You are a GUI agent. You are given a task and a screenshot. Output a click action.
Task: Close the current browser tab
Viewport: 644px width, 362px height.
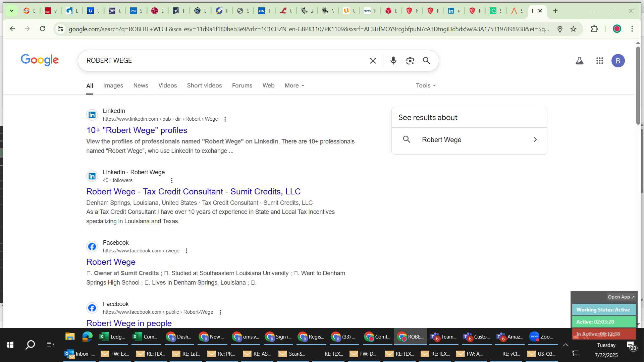pyautogui.click(x=540, y=11)
